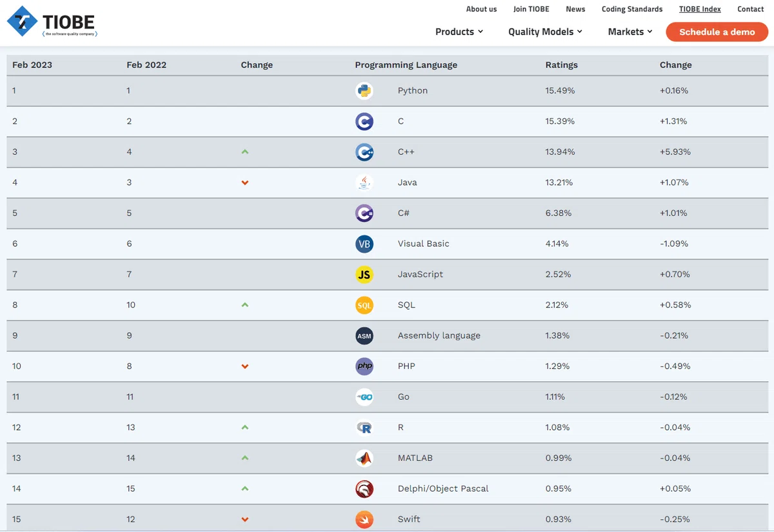Click the Python language logo icon
This screenshot has height=532, width=774.
(x=364, y=90)
